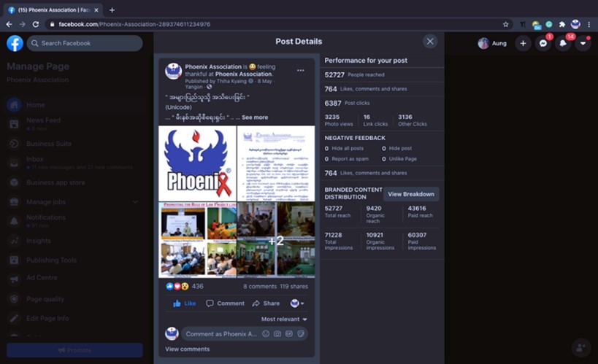This screenshot has height=364, width=598.
Task: Click View Breakdown button
Action: coord(411,194)
